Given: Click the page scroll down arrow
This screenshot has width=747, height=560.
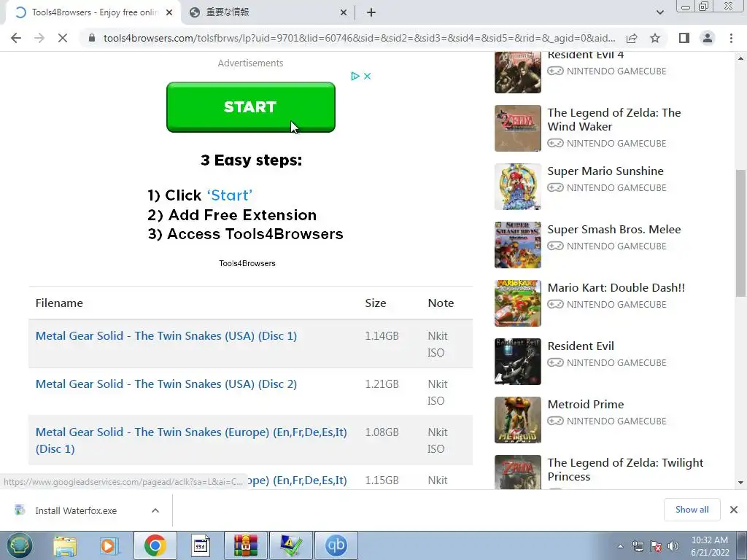Looking at the screenshot, I should point(741,483).
